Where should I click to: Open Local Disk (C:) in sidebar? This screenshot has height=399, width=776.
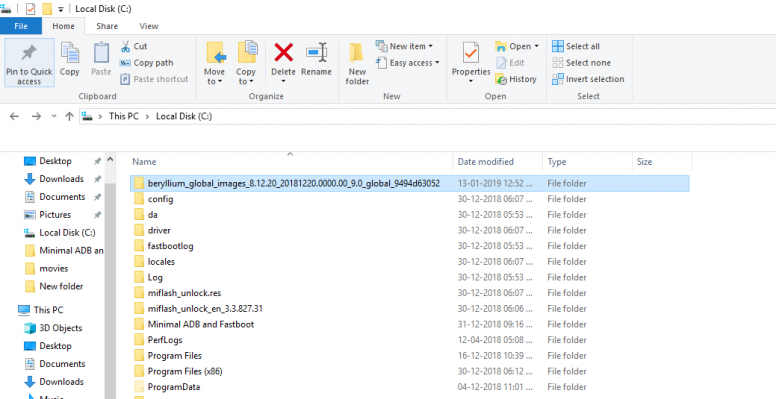click(67, 233)
